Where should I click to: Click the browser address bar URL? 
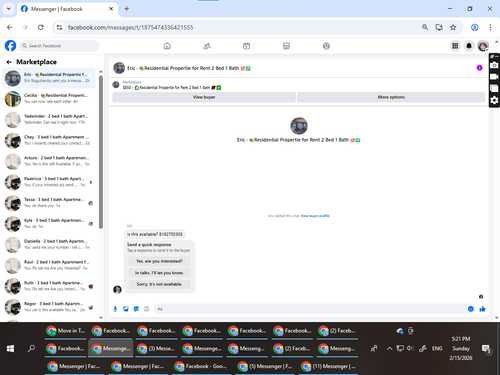coord(130,27)
